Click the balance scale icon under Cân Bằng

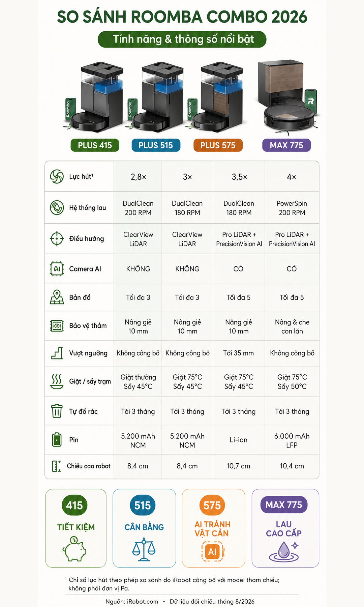tap(144, 549)
